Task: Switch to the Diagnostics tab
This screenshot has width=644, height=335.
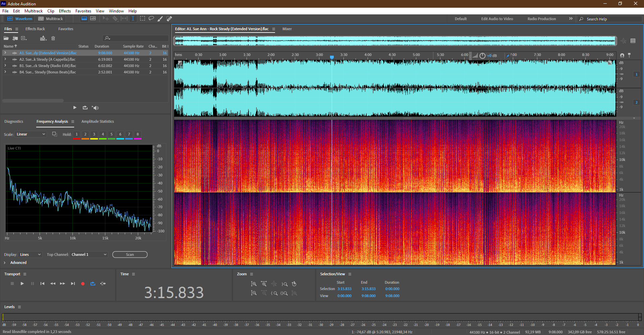Action: point(14,121)
